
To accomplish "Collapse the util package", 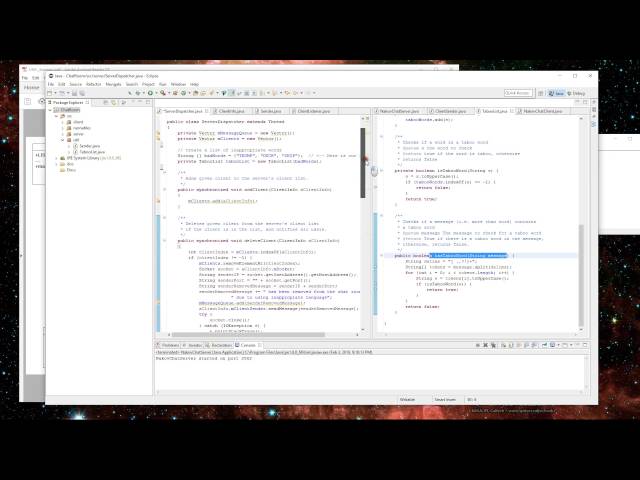I will [62, 140].
